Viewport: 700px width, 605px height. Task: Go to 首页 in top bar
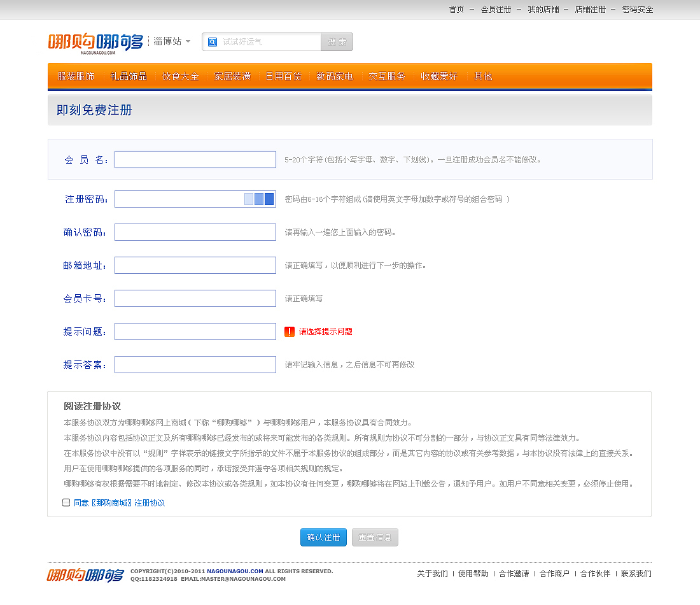(x=456, y=10)
